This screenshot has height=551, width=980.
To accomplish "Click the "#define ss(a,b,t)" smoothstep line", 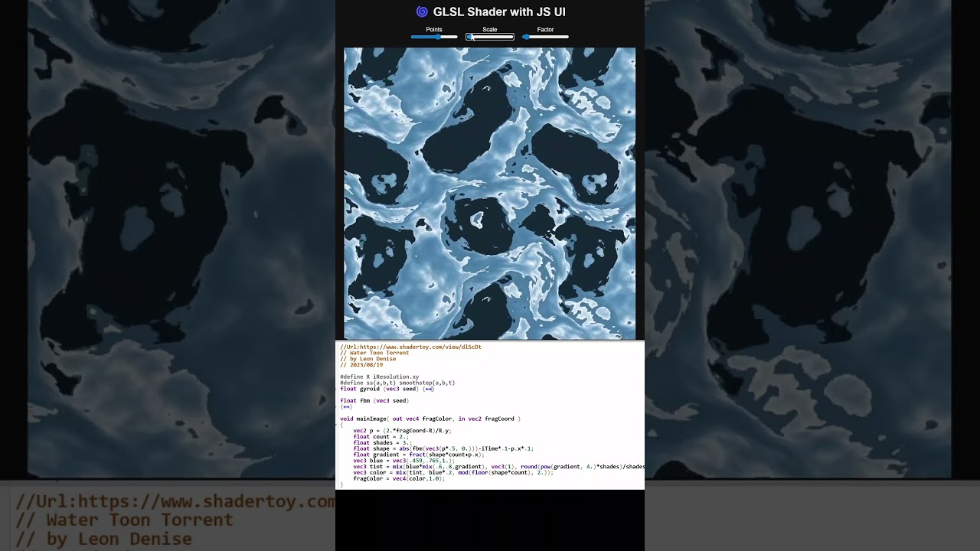I will point(398,383).
